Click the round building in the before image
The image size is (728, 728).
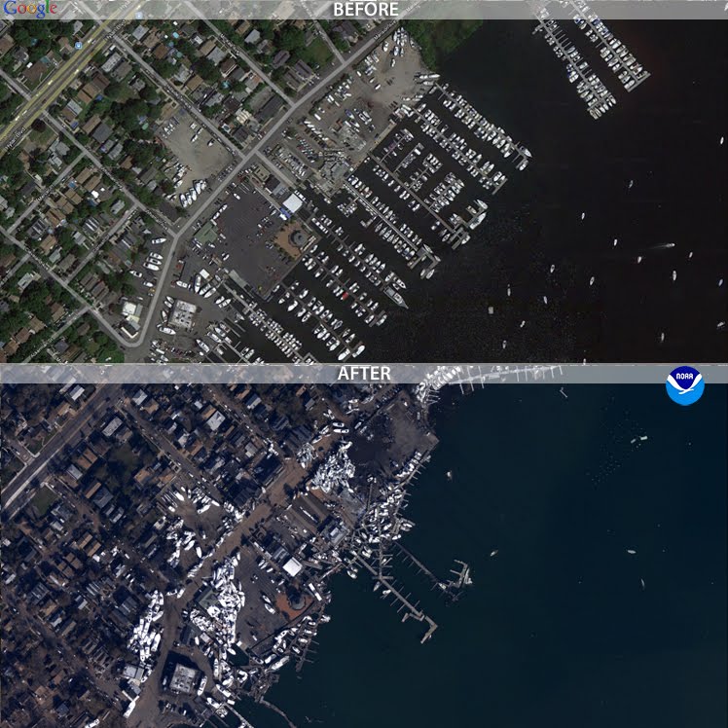[x=300, y=238]
